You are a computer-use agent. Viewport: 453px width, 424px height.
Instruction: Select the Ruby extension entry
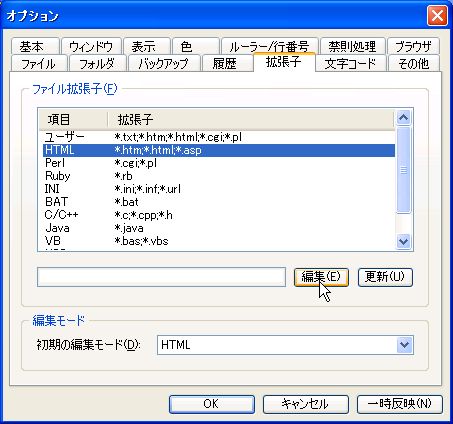pyautogui.click(x=219, y=176)
